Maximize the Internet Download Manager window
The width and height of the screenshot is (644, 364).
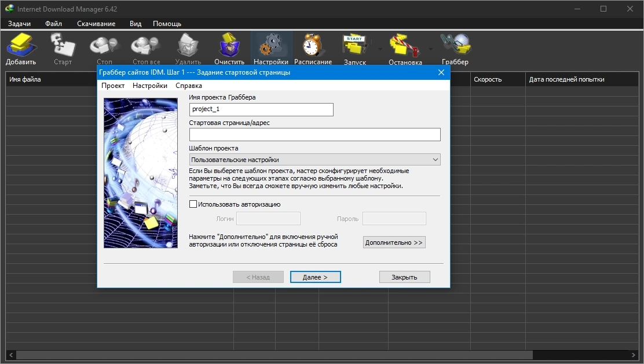(x=603, y=9)
